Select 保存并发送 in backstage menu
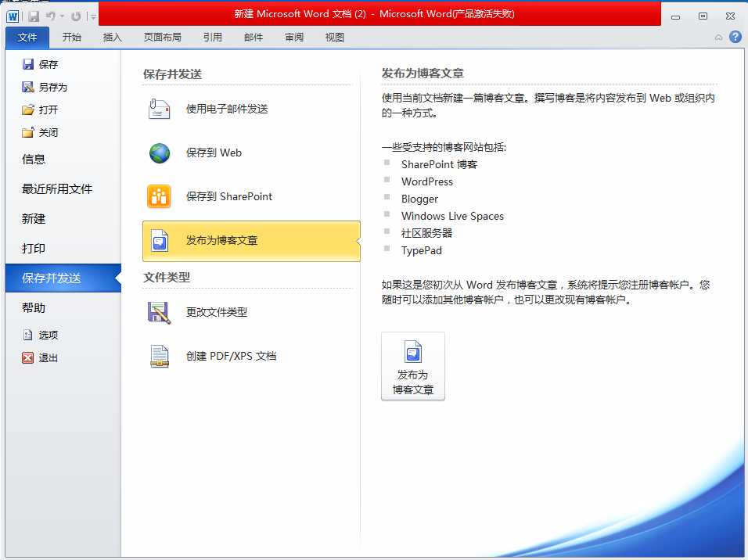 pos(63,278)
